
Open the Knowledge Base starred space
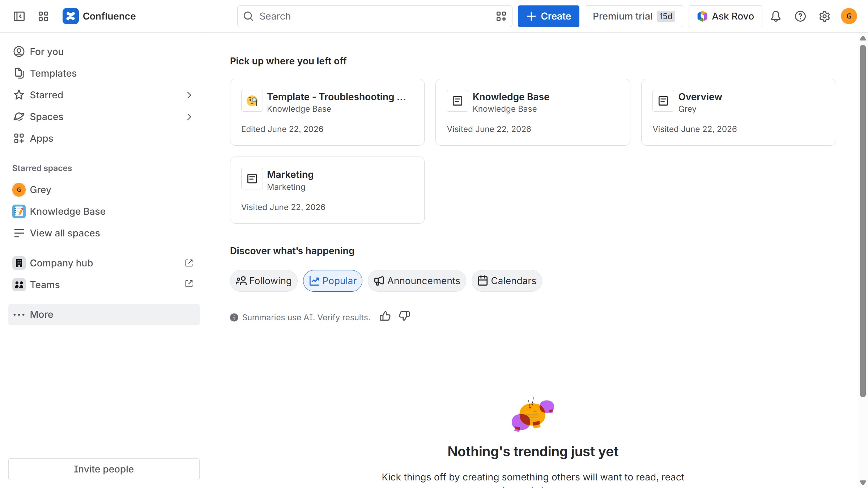tap(104, 211)
